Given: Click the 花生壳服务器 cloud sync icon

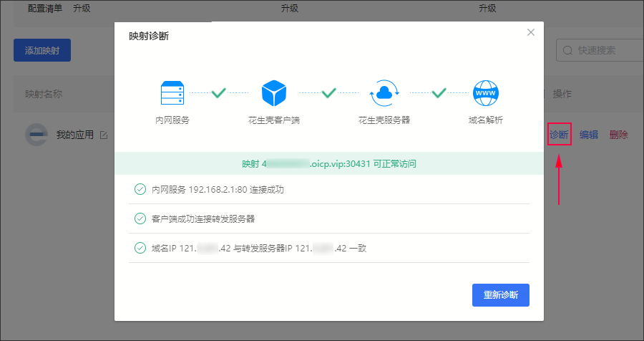Looking at the screenshot, I should [x=384, y=93].
